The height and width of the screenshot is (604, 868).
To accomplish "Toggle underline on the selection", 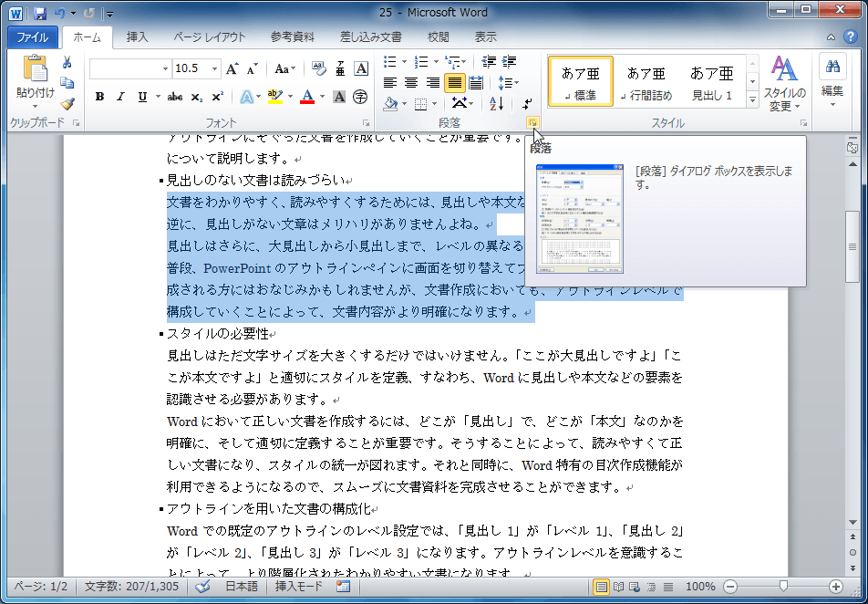I will pos(142,97).
